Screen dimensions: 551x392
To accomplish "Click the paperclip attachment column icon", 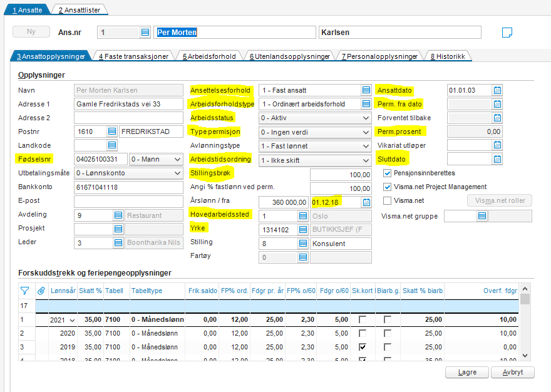I will 41,291.
